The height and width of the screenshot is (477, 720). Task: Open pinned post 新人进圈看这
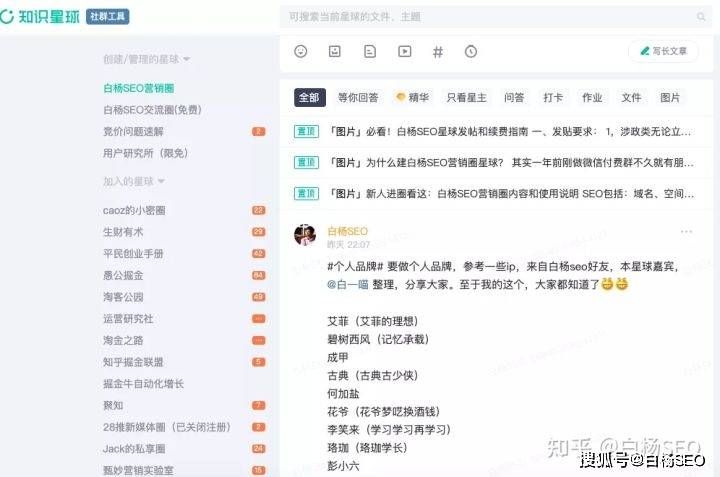click(496, 194)
